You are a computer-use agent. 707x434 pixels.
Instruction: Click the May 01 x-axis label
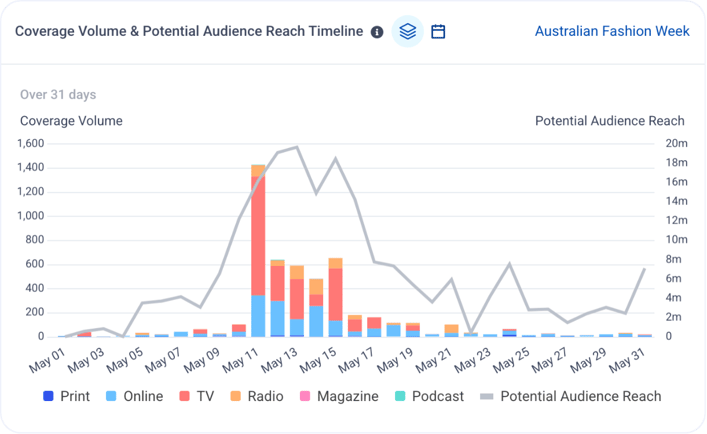[x=47, y=360]
